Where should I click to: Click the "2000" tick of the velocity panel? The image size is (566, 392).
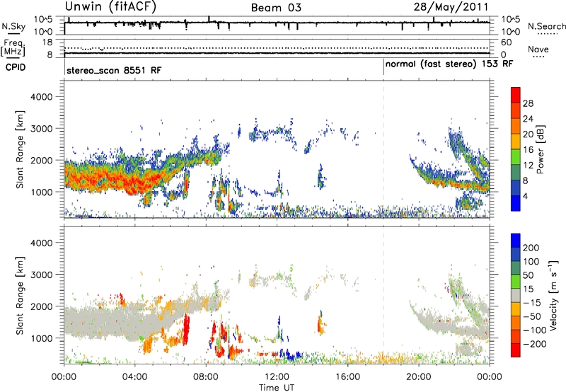pyautogui.click(x=41, y=306)
